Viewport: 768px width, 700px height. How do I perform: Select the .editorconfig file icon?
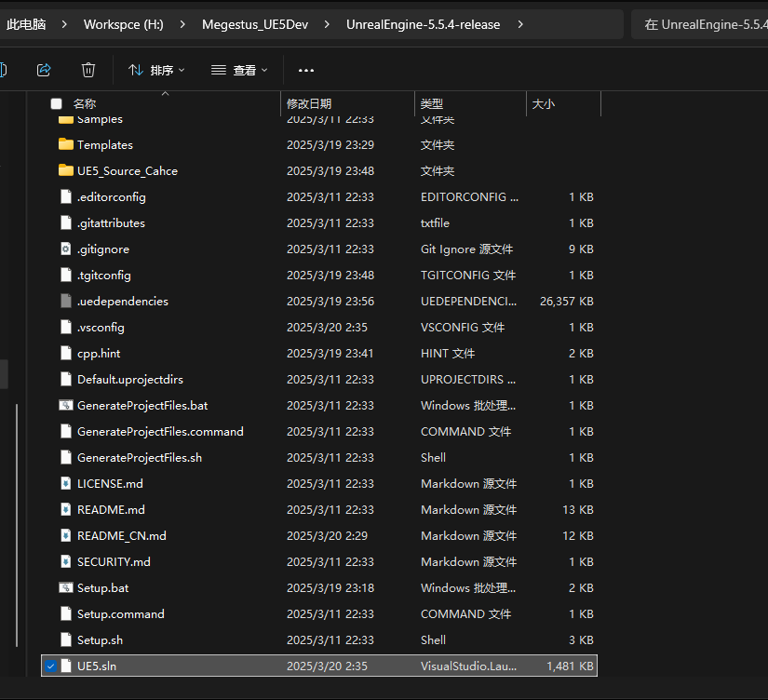coord(66,197)
